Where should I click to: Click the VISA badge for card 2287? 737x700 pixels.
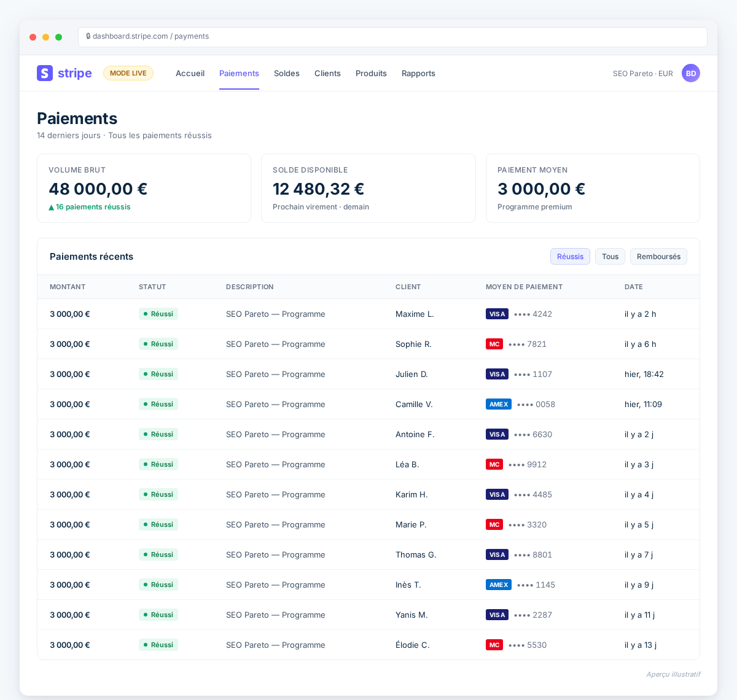point(497,615)
